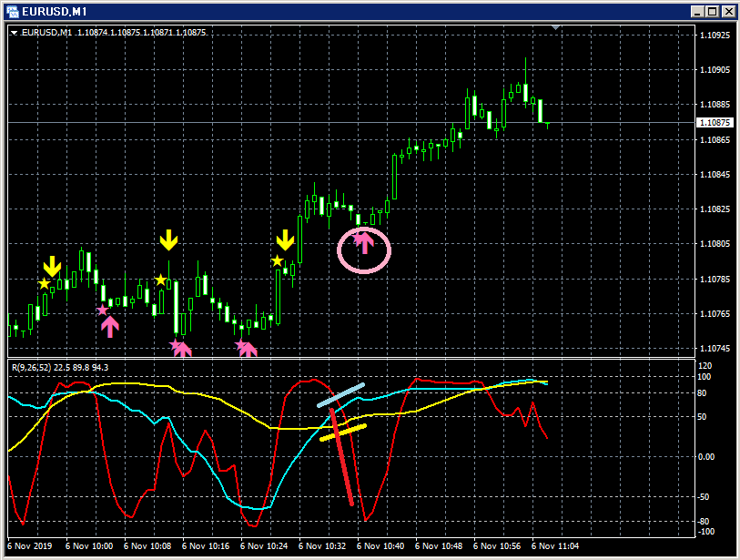
Task: Click indicator scale value 120
Action: click(705, 366)
